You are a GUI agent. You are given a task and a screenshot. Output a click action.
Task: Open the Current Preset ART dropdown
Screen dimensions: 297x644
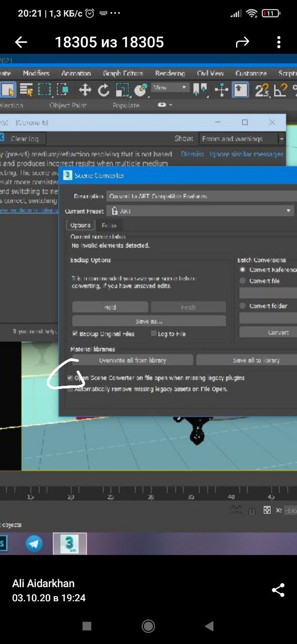pyautogui.click(x=200, y=211)
